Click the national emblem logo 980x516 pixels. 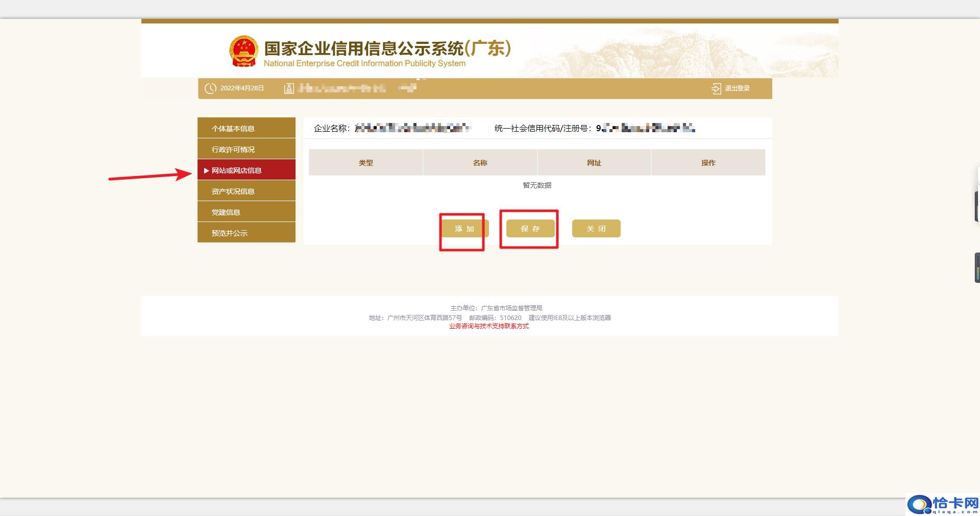point(244,51)
